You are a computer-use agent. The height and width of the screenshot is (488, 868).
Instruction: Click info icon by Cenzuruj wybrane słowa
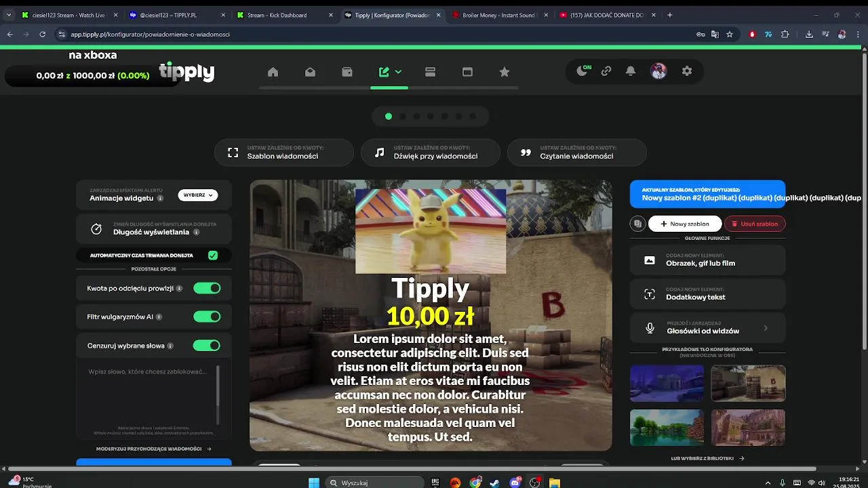pyautogui.click(x=170, y=346)
